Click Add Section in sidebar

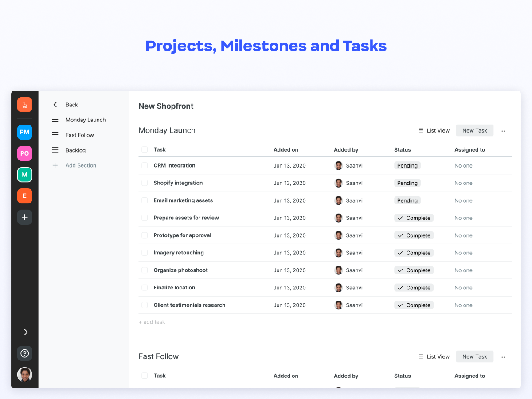pos(81,165)
